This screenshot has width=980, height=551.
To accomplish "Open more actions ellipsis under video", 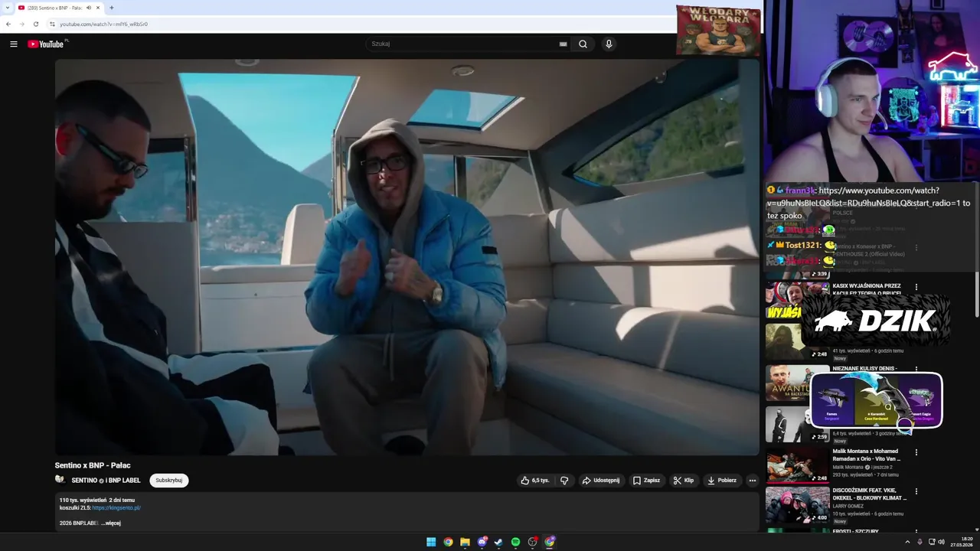I will pos(752,481).
